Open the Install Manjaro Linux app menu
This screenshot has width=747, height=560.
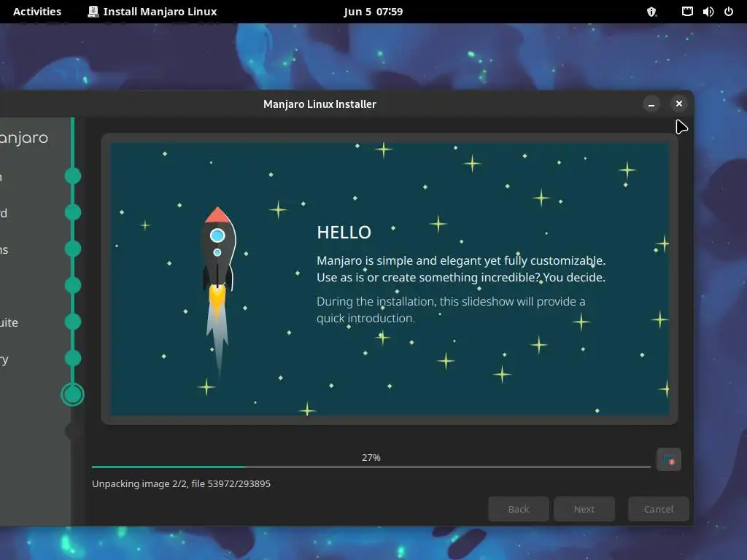tap(152, 12)
